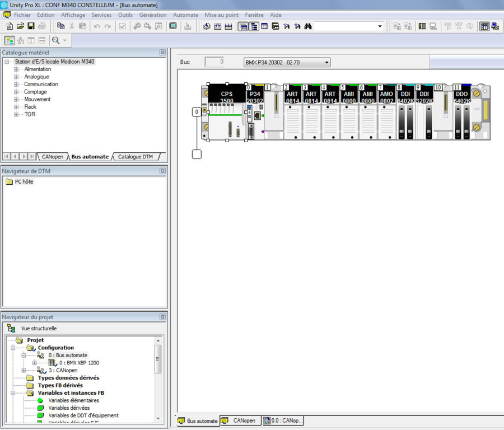504x430 pixels.
Task: Click the New project icon
Action: pos(10,26)
